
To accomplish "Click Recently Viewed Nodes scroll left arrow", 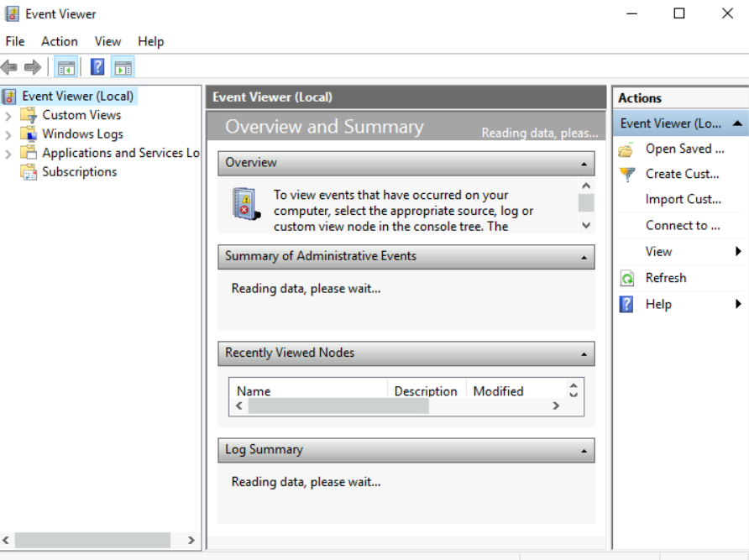I will [239, 406].
